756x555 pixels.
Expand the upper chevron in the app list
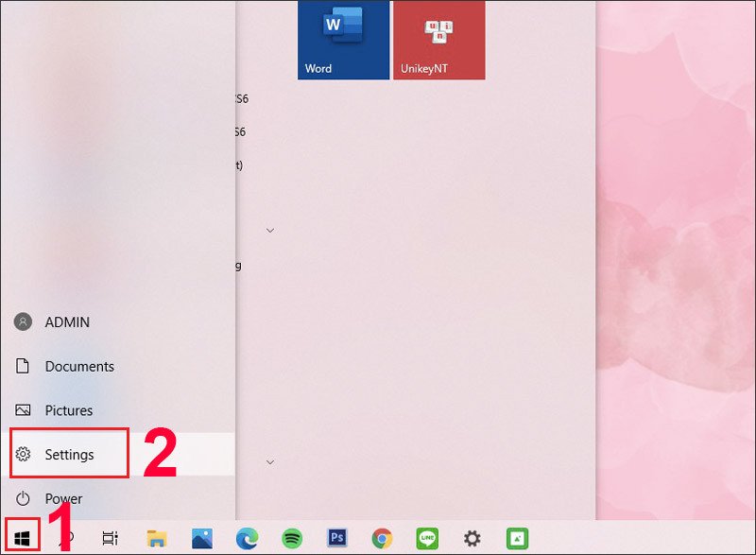[270, 229]
